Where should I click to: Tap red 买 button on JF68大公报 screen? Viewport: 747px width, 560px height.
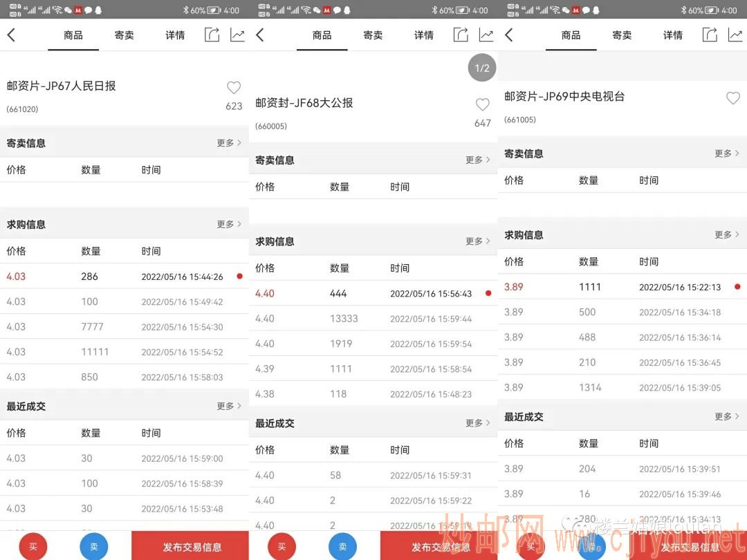coord(282,546)
